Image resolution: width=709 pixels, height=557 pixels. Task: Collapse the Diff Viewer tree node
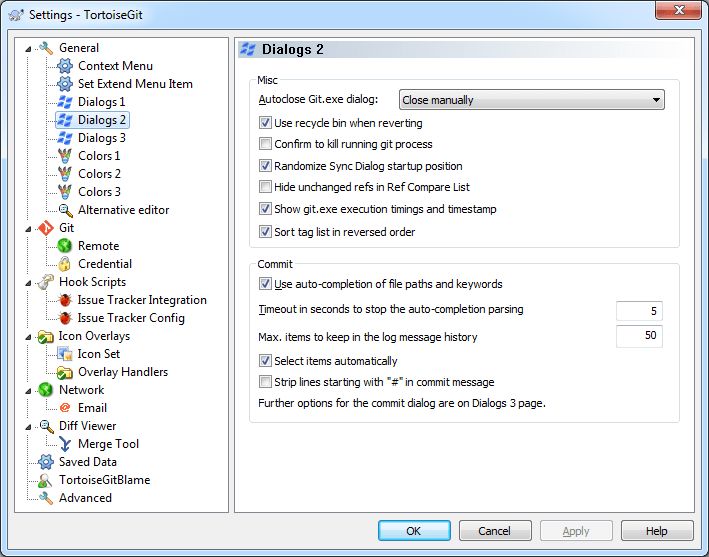coord(28,426)
